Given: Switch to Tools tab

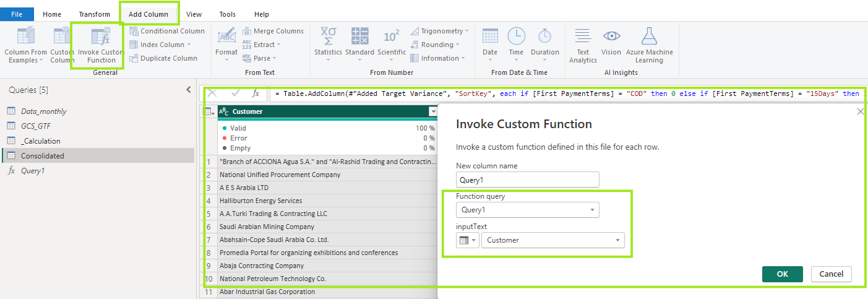Looking at the screenshot, I should pos(227,14).
